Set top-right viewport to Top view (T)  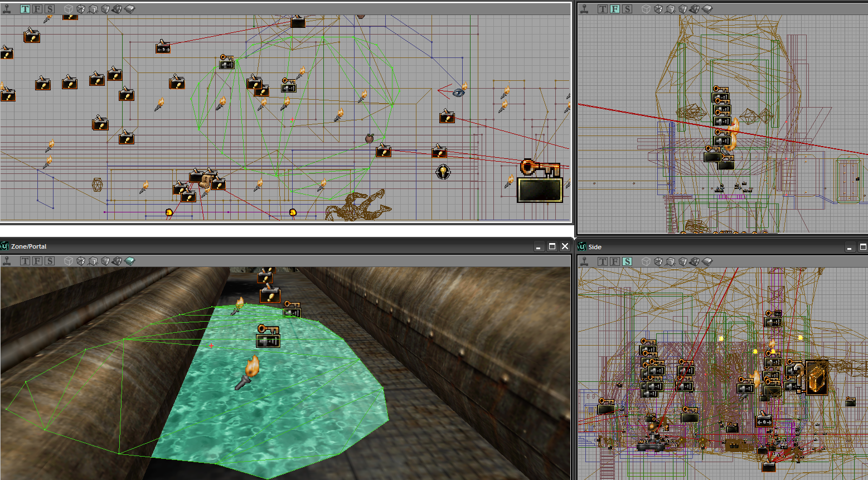pos(603,9)
